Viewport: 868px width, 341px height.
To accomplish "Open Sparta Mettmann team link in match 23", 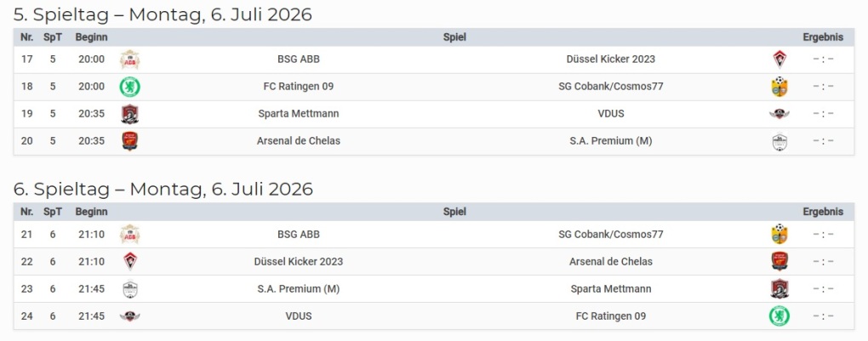I will 611,289.
